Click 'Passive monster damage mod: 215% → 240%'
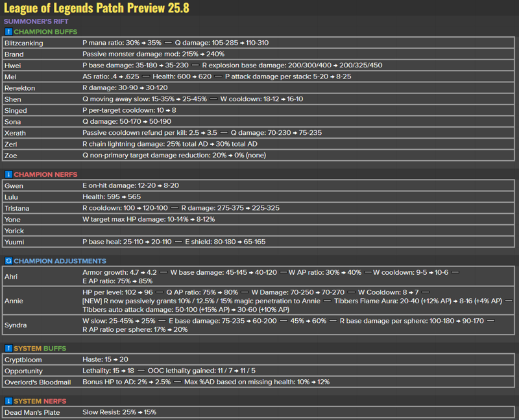The image size is (519, 420). 153,54
